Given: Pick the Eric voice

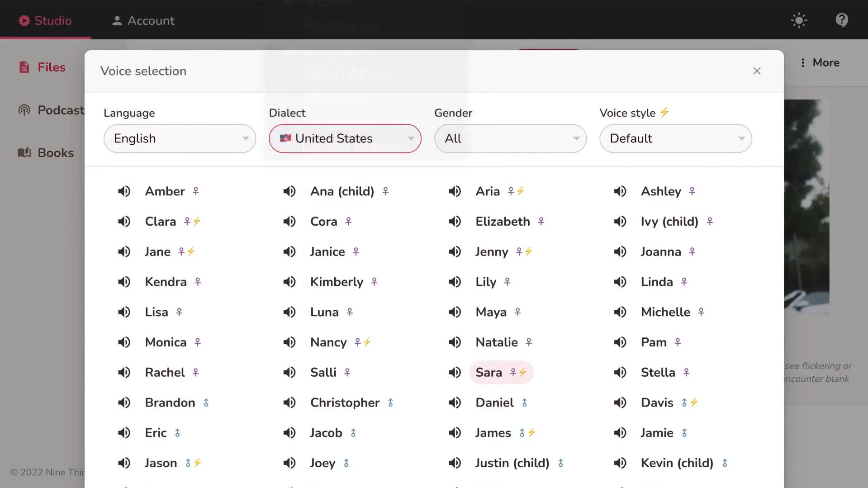Looking at the screenshot, I should pos(156,433).
